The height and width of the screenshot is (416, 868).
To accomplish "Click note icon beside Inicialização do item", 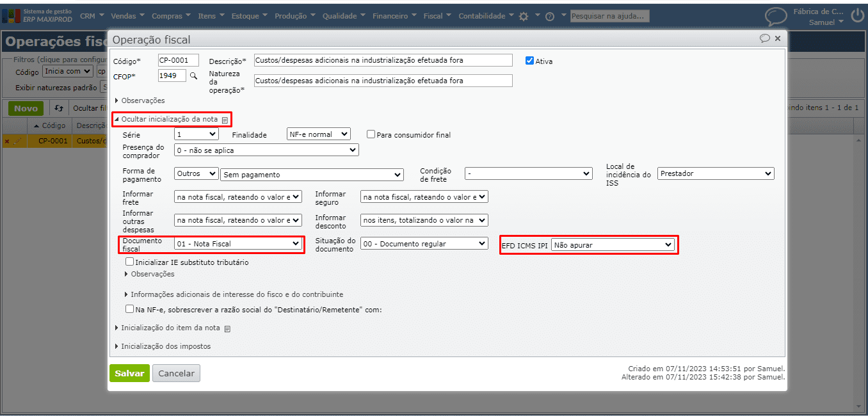I will (227, 328).
